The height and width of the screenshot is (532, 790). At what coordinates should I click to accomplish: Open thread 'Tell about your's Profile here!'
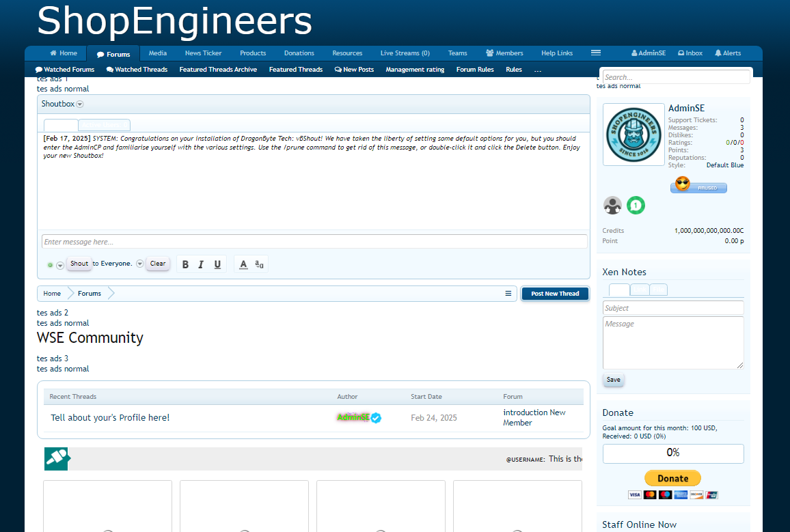pos(110,418)
